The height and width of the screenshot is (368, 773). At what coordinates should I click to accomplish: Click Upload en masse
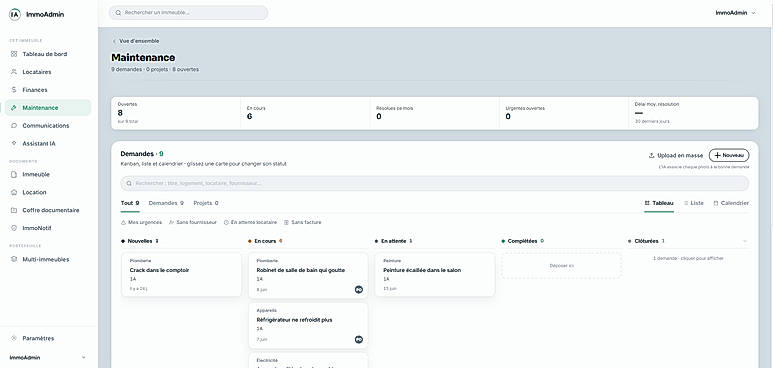(x=676, y=155)
